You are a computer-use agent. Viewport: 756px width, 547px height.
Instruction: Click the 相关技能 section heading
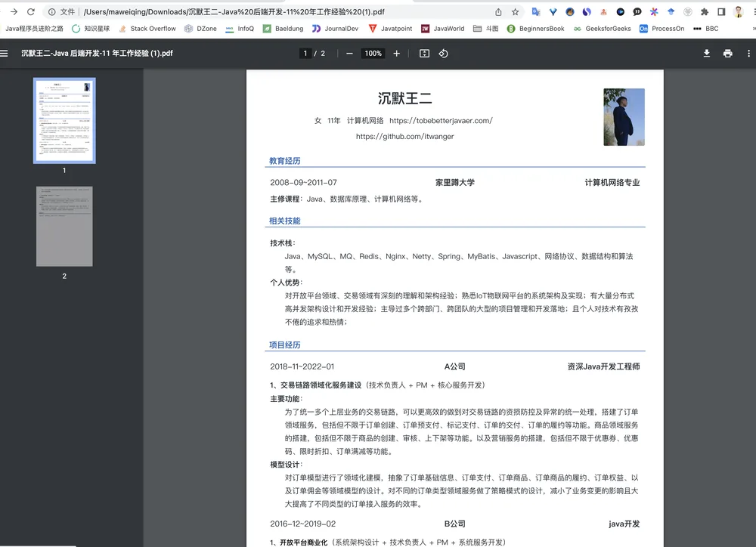284,221
